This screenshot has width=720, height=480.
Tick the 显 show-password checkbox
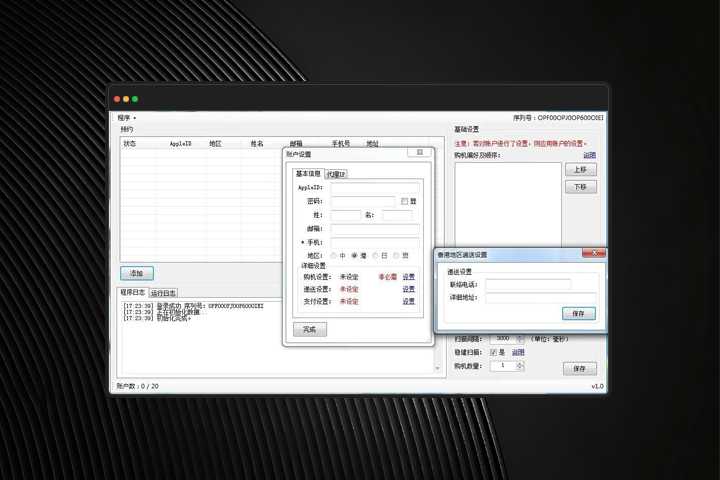[404, 201]
